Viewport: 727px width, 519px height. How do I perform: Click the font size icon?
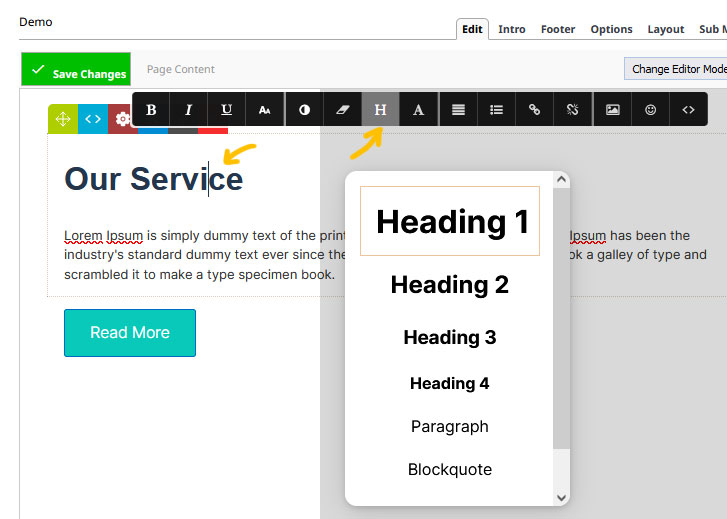coord(265,110)
